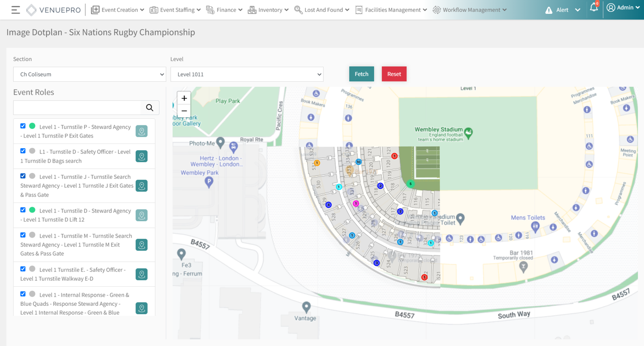Image resolution: width=644 pixels, height=346 pixels.
Task: Uncheck the Turnstile M Search role checkbox
Action: [x=23, y=235]
